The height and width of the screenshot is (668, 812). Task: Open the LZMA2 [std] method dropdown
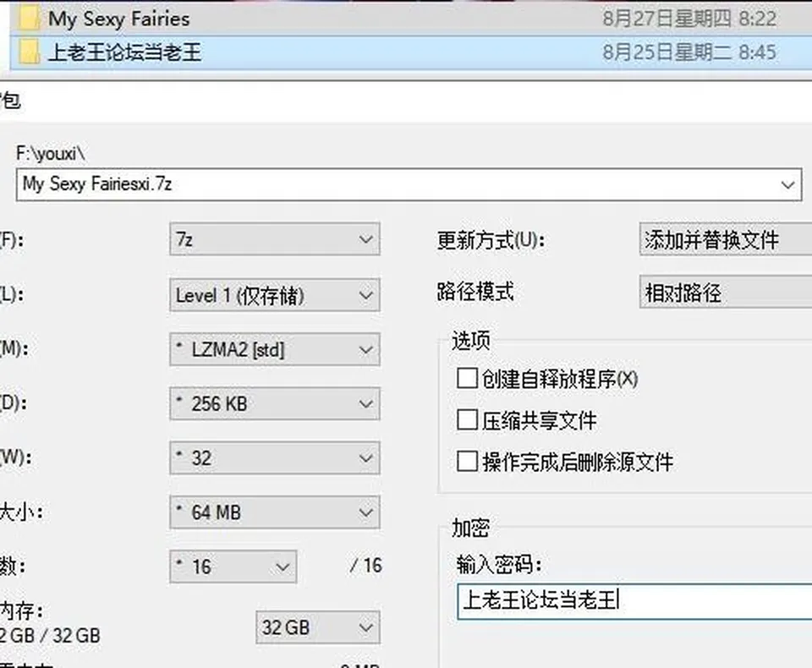click(275, 349)
